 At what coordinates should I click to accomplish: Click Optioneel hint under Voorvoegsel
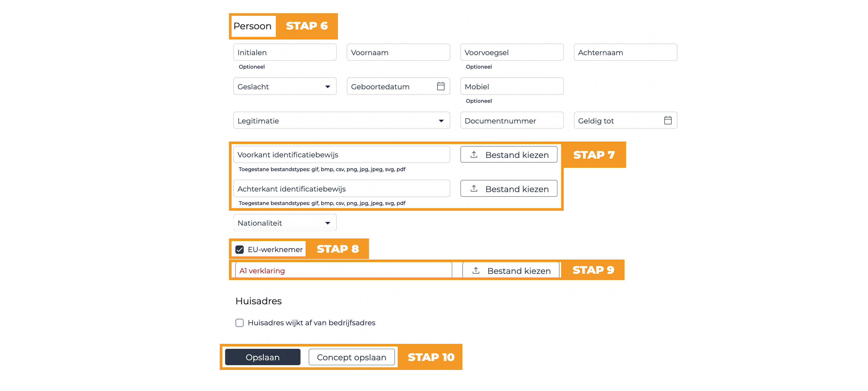point(478,67)
